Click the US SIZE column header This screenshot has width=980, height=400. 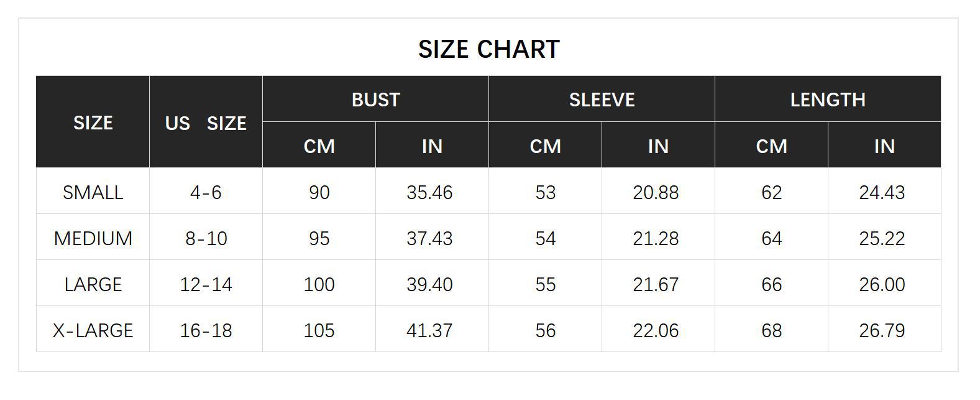coord(206,123)
